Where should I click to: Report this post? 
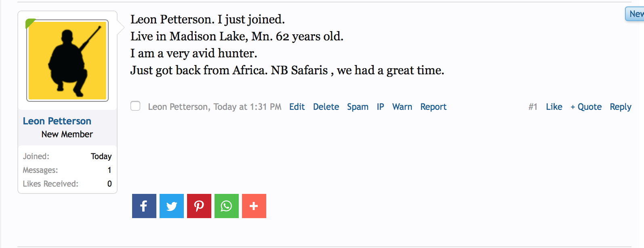click(x=433, y=107)
